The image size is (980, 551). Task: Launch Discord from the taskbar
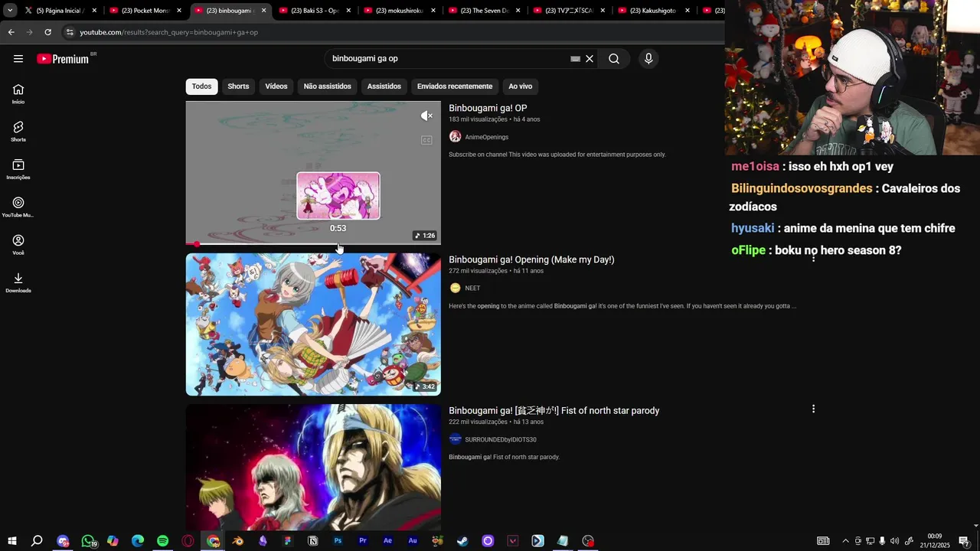tap(63, 541)
